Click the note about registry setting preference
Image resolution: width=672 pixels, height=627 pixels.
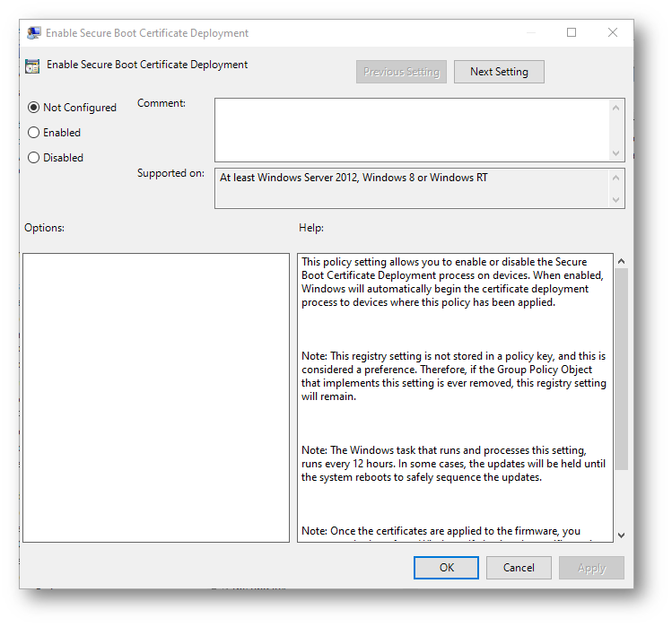point(453,376)
